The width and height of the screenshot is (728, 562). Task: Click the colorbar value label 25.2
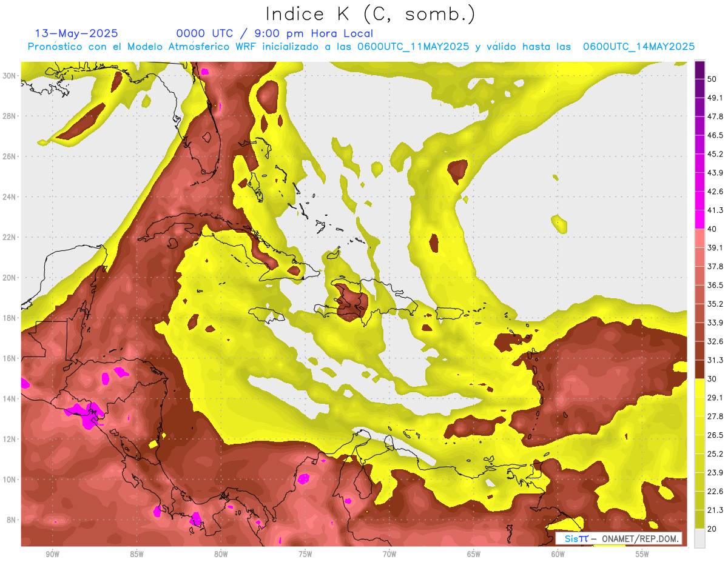pyautogui.click(x=715, y=453)
